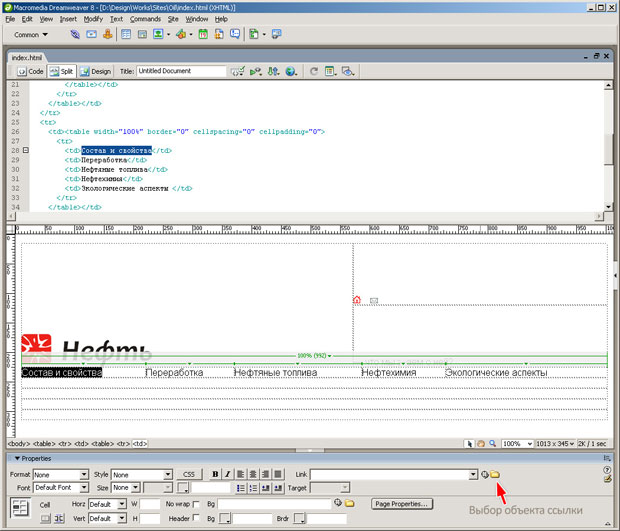This screenshot has width=620, height=531.
Task: Click the Refresh Design View icon
Action: [x=314, y=72]
